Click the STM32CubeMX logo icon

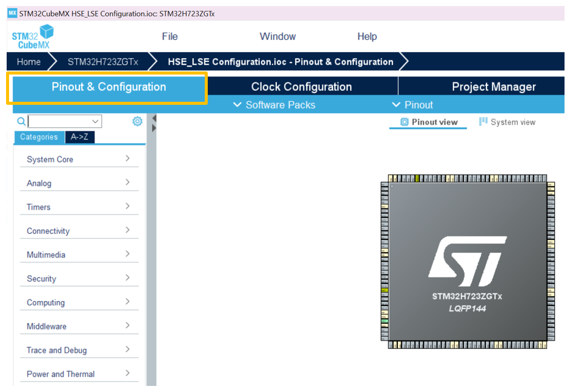tap(33, 36)
